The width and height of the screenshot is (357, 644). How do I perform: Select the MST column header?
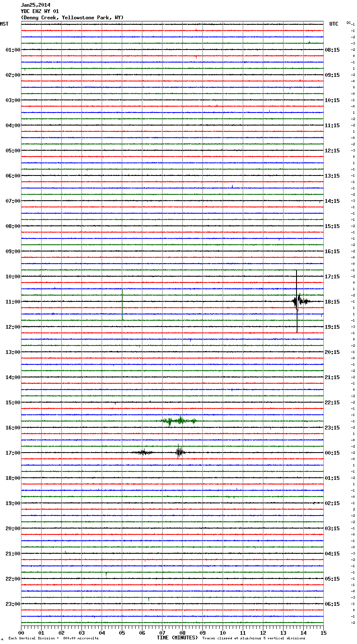tap(4, 24)
